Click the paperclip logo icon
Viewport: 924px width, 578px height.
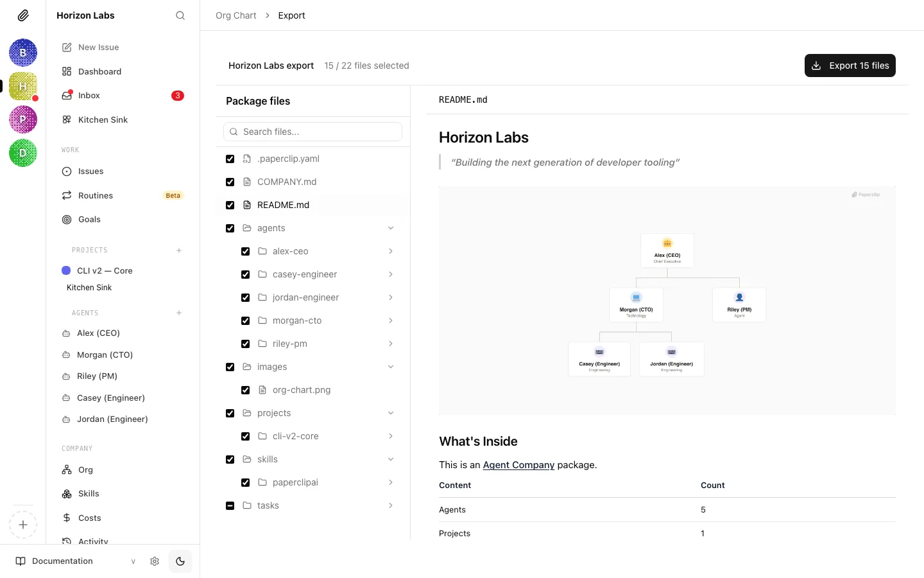(23, 15)
